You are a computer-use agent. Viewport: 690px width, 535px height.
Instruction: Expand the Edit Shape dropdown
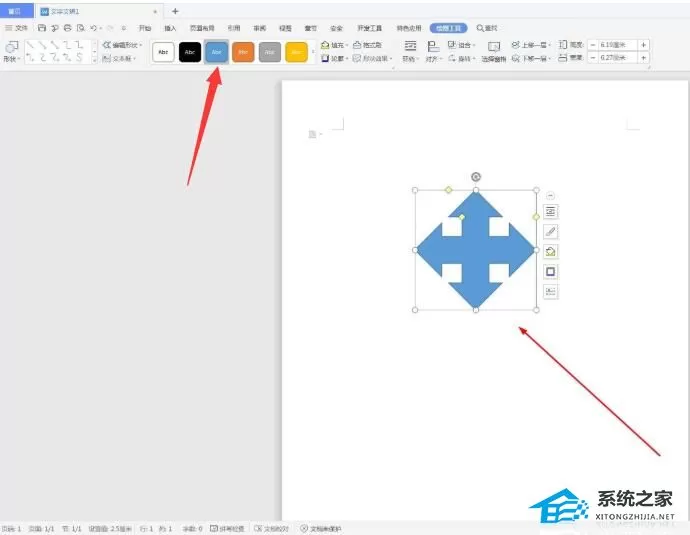[122, 45]
